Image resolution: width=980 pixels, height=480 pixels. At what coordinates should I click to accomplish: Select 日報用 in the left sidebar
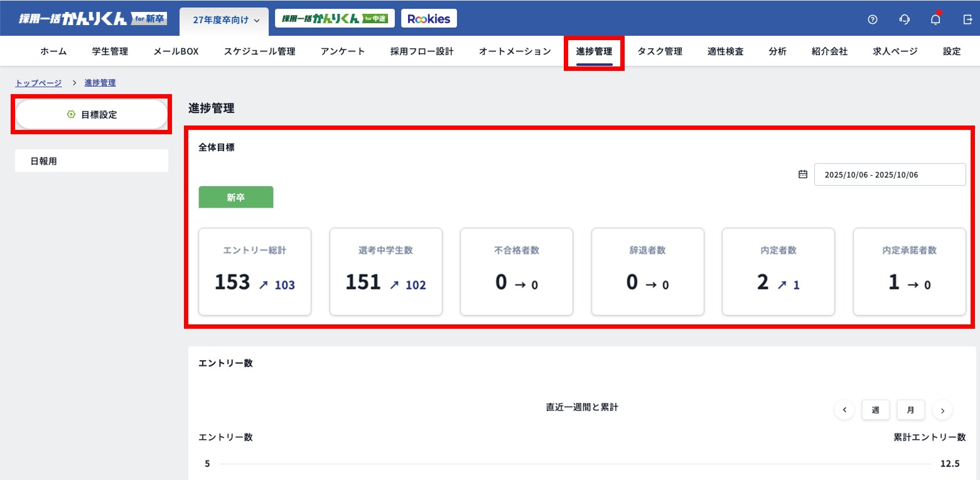pyautogui.click(x=92, y=161)
